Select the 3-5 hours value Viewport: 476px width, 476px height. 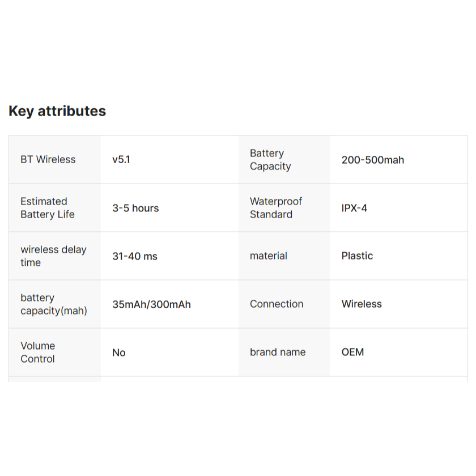point(135,208)
